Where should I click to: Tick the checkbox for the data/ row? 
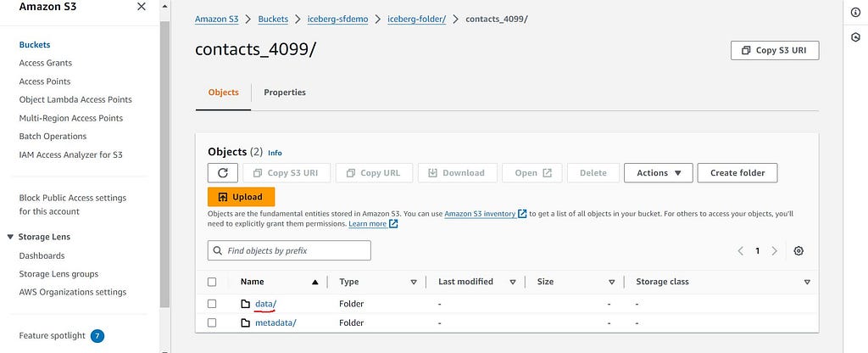[x=212, y=304]
